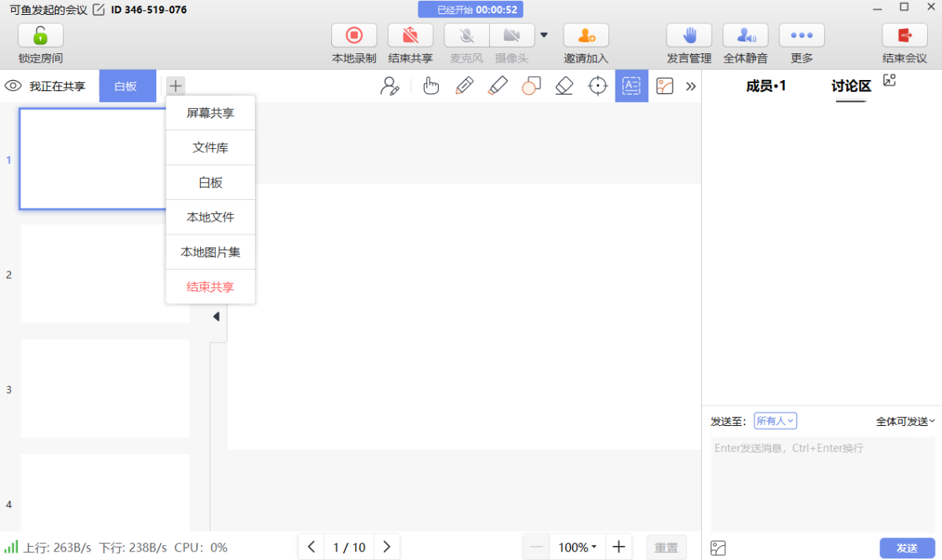Open the send-to recipient dropdown
The image size is (942, 560).
point(775,421)
